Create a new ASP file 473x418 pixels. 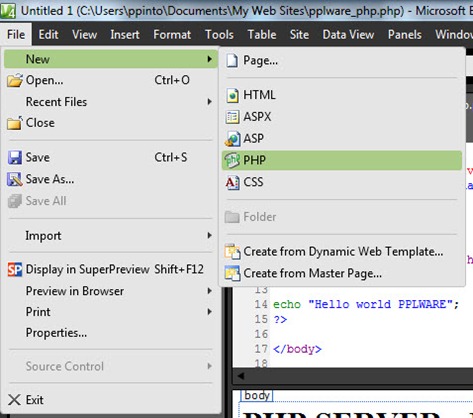point(342,139)
